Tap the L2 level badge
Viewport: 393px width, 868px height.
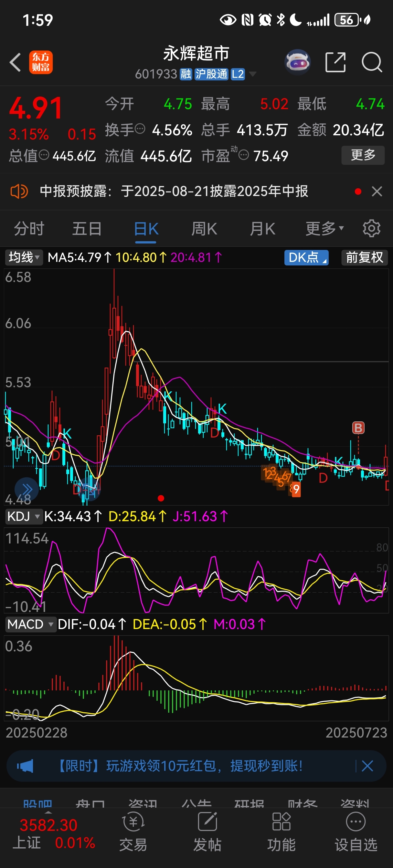238,74
